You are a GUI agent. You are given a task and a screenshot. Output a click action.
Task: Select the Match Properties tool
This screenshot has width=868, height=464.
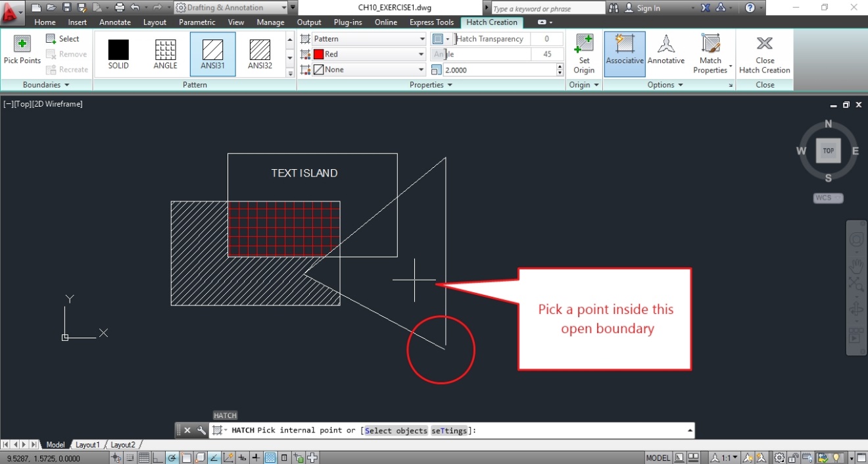(x=710, y=53)
